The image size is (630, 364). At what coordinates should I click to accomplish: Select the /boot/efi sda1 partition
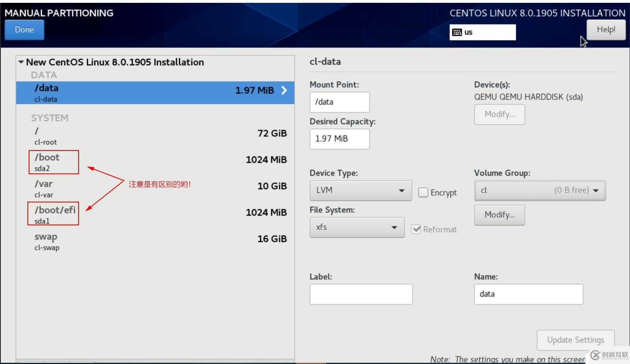pyautogui.click(x=155, y=215)
